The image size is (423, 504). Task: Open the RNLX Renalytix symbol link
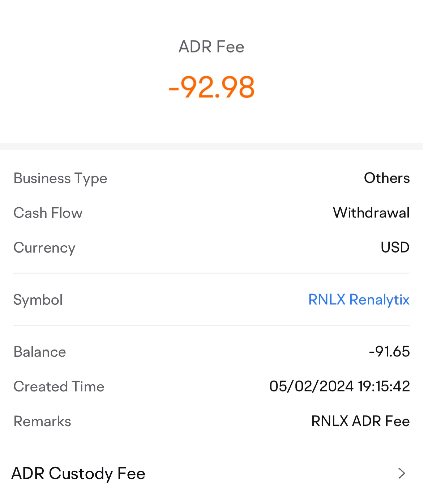tap(359, 299)
